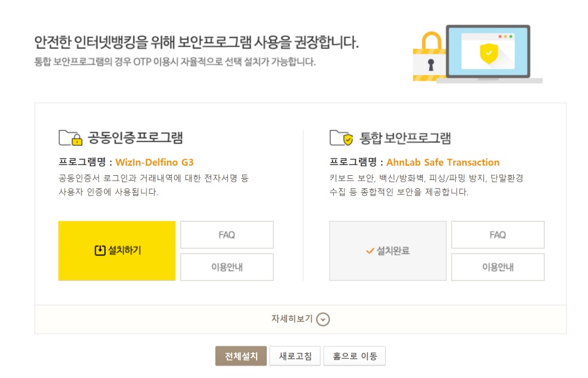Go home via 홈으로 이동 button
The height and width of the screenshot is (378, 588).
tap(355, 356)
